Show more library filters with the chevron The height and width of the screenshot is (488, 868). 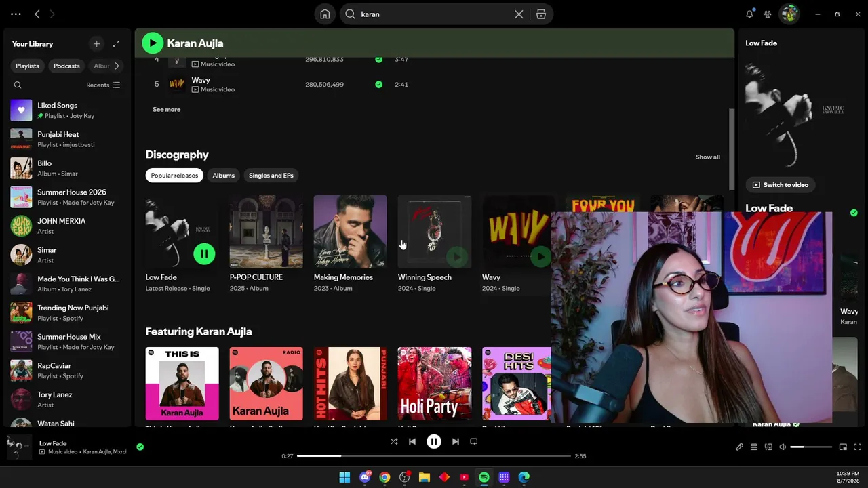point(117,66)
